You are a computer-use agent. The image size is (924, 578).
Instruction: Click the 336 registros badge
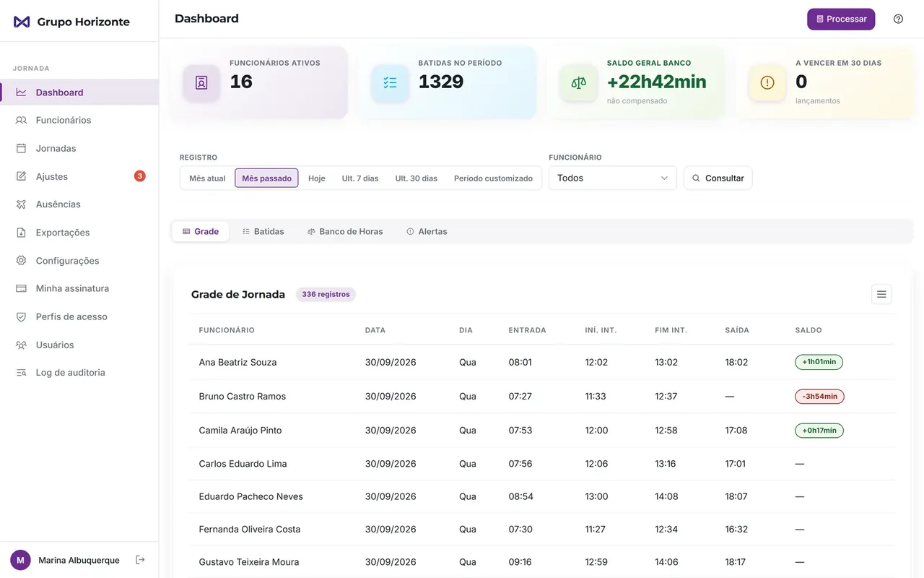(x=326, y=294)
